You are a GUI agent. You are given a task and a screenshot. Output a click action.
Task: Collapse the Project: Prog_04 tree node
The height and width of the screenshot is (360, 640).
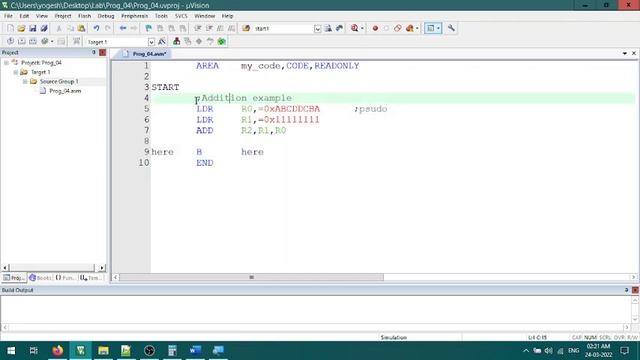(7, 63)
